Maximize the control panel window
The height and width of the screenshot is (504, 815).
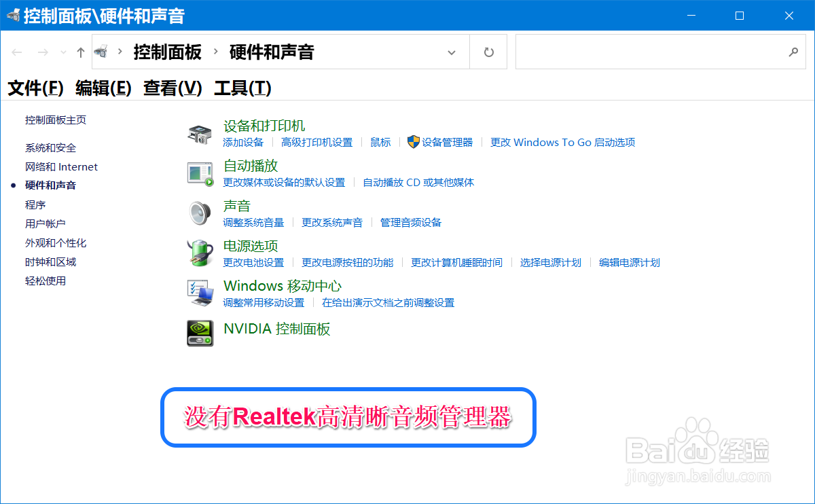(x=740, y=16)
